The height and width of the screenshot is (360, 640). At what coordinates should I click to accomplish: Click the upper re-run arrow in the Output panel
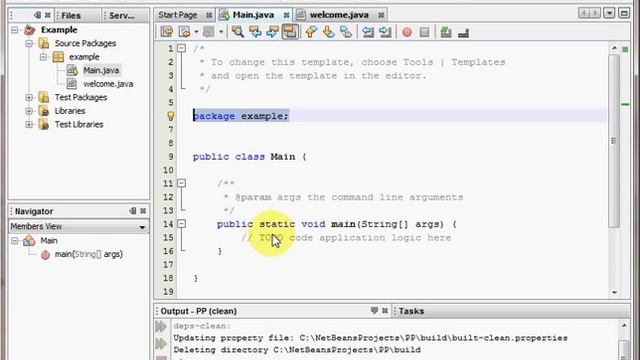(161, 326)
